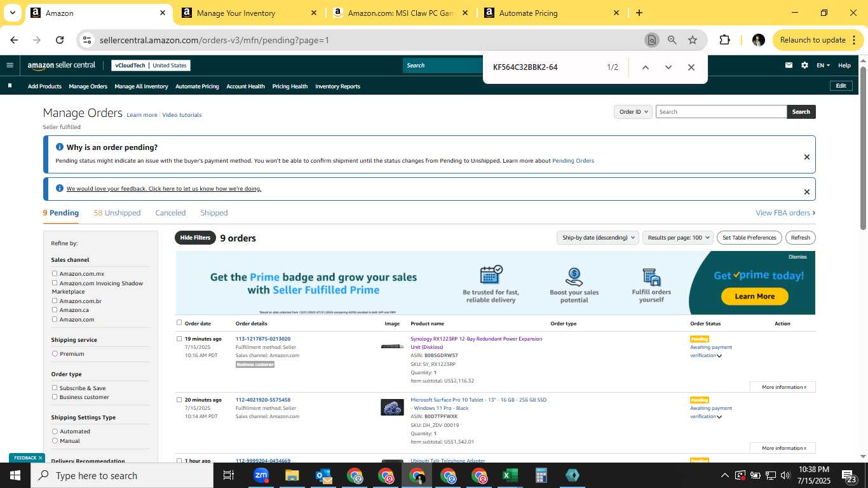
Task: Go back in browser history
Action: tap(14, 40)
